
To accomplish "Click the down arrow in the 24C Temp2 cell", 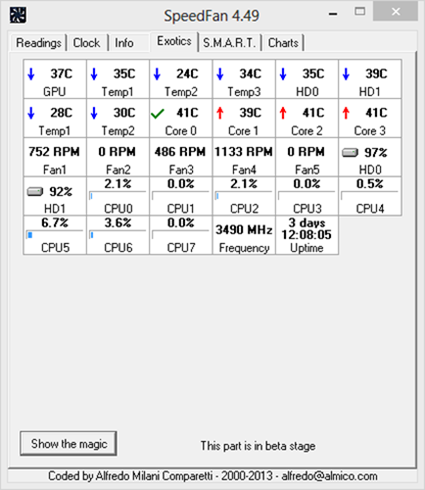I will pyautogui.click(x=157, y=74).
